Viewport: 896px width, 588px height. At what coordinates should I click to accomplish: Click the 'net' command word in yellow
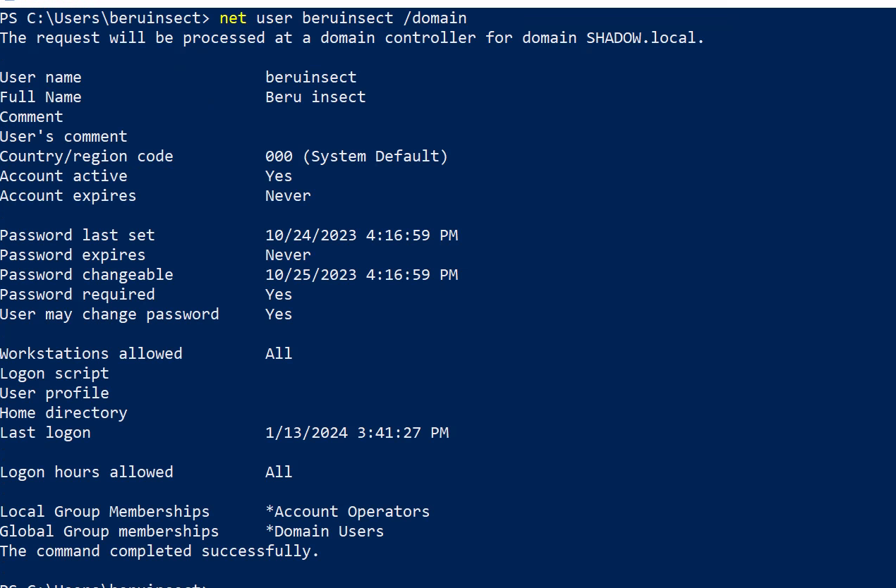[233, 18]
